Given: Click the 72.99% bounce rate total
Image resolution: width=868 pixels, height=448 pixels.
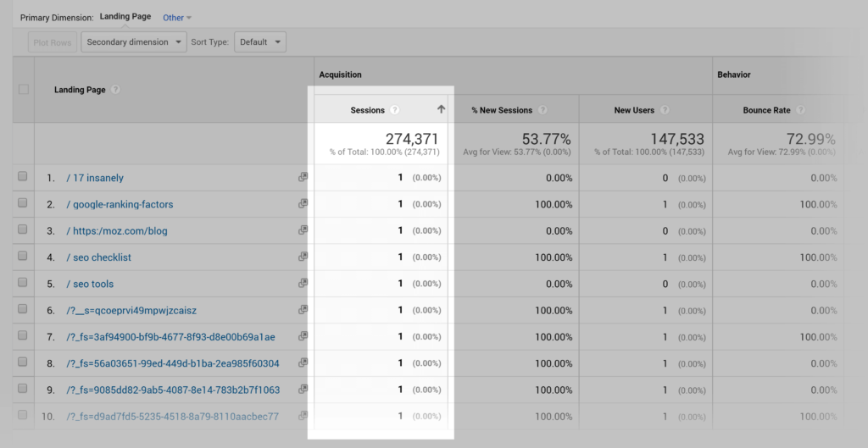Looking at the screenshot, I should click(811, 139).
